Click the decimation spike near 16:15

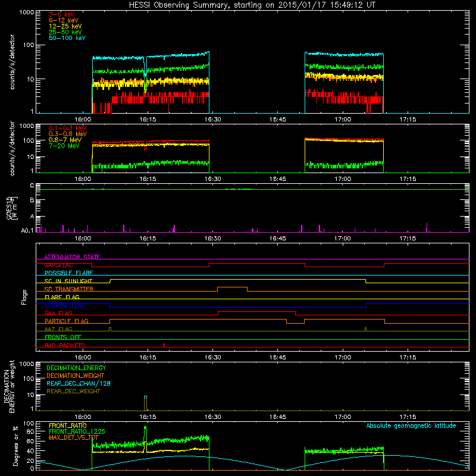146,403
